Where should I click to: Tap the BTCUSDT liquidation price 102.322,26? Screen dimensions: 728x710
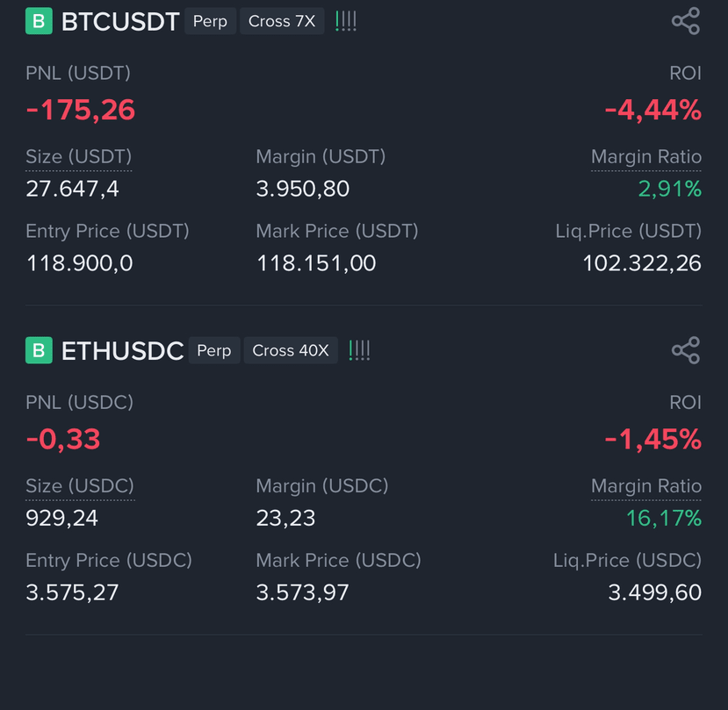pyautogui.click(x=642, y=263)
